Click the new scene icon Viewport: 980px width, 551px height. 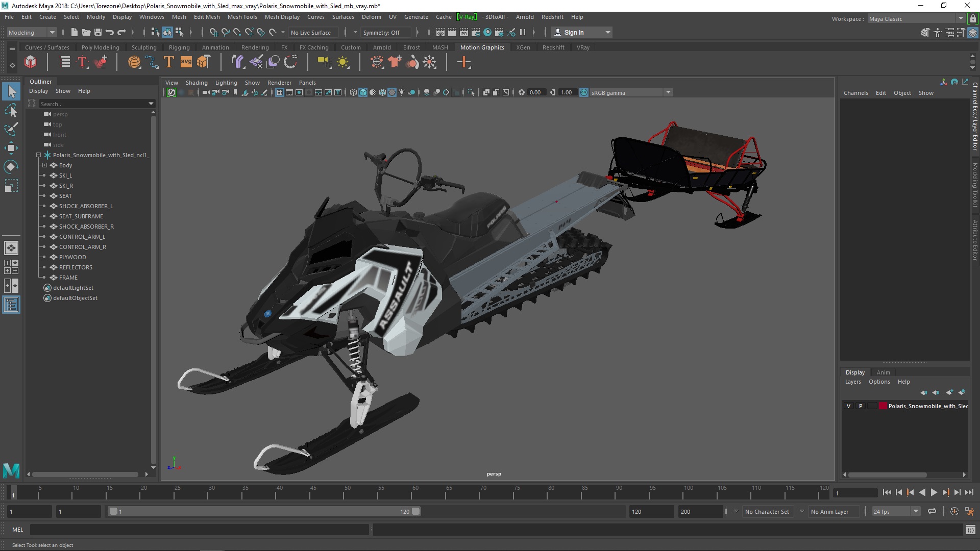tap(74, 32)
